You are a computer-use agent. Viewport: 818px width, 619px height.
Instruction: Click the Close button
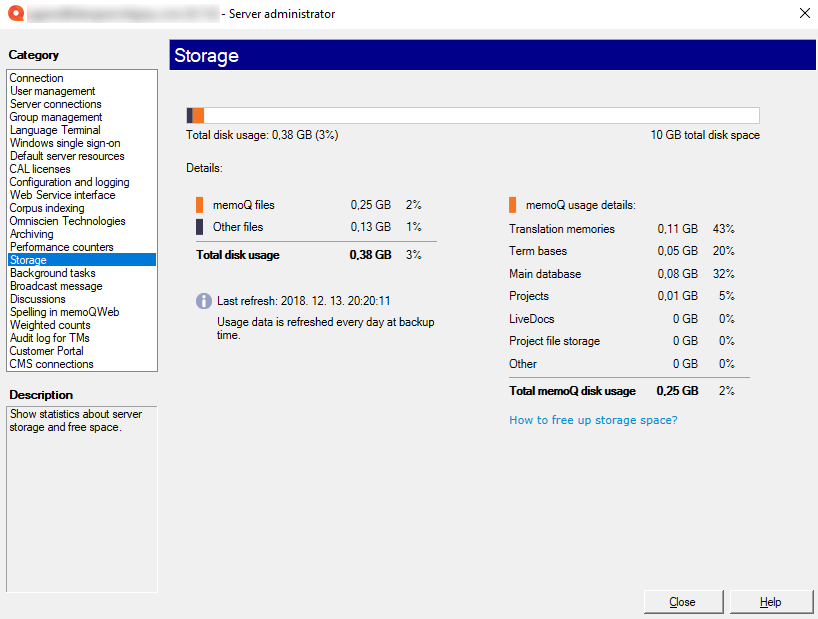pyautogui.click(x=683, y=601)
